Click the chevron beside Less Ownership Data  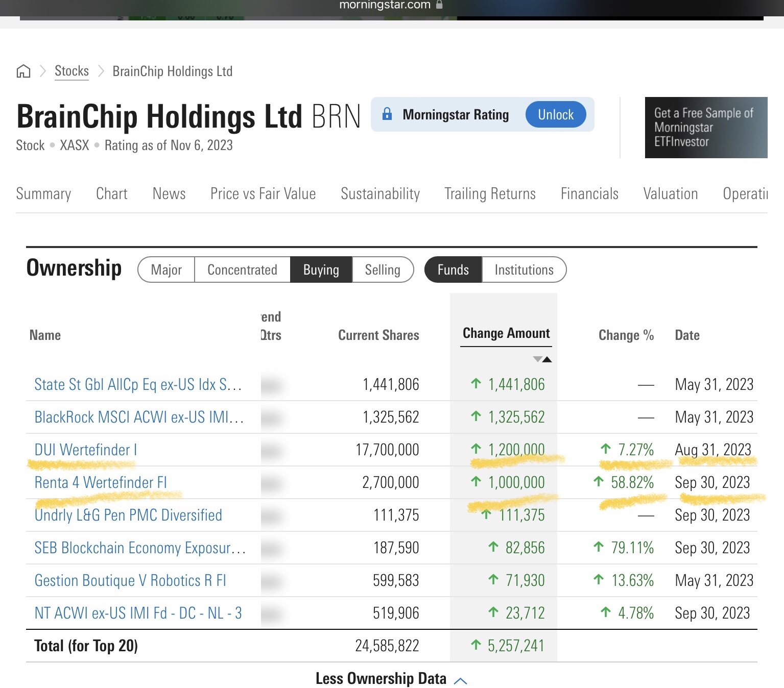461,680
